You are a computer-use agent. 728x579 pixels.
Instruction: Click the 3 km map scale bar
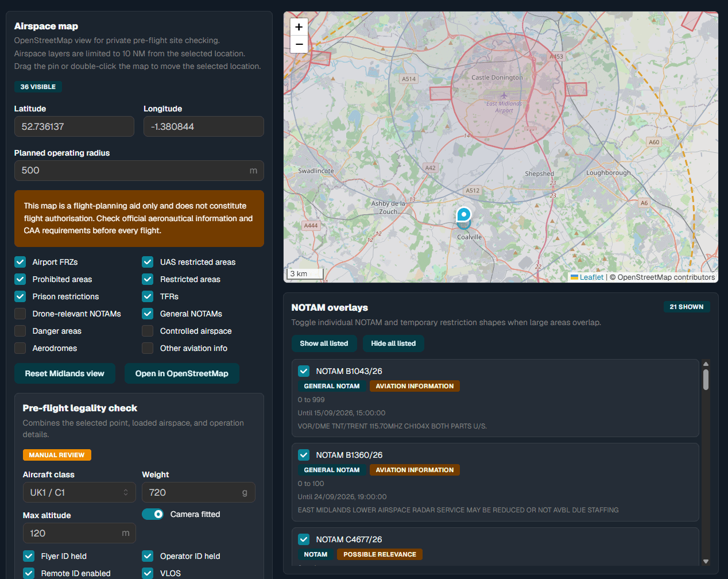click(x=305, y=274)
